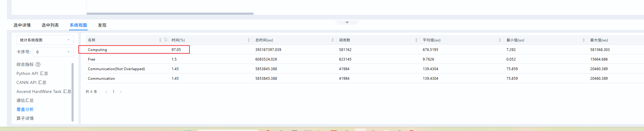Click the 共 4 条 total count text
The image size is (644, 131).
(91, 92)
